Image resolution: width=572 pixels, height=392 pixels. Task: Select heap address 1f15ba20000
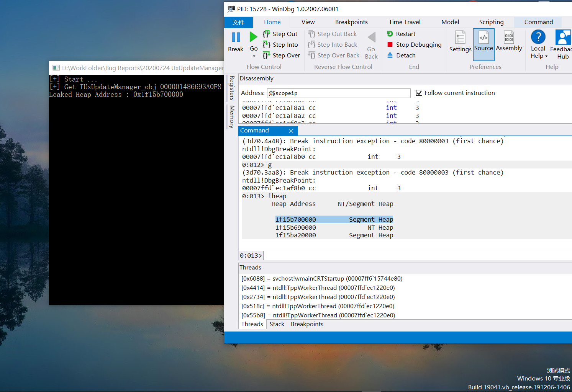(295, 235)
